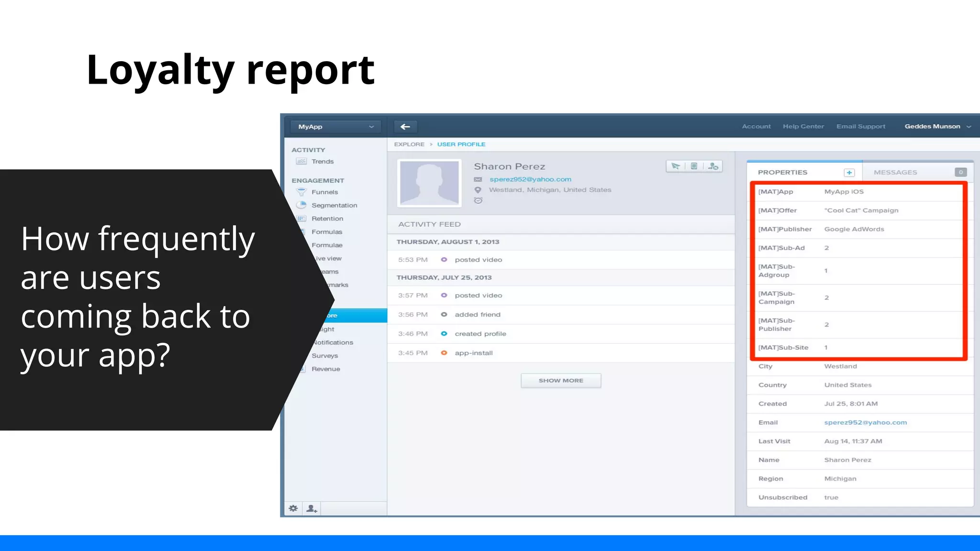Click the envelope icon beside email
The height and width of the screenshot is (551, 980).
478,179
